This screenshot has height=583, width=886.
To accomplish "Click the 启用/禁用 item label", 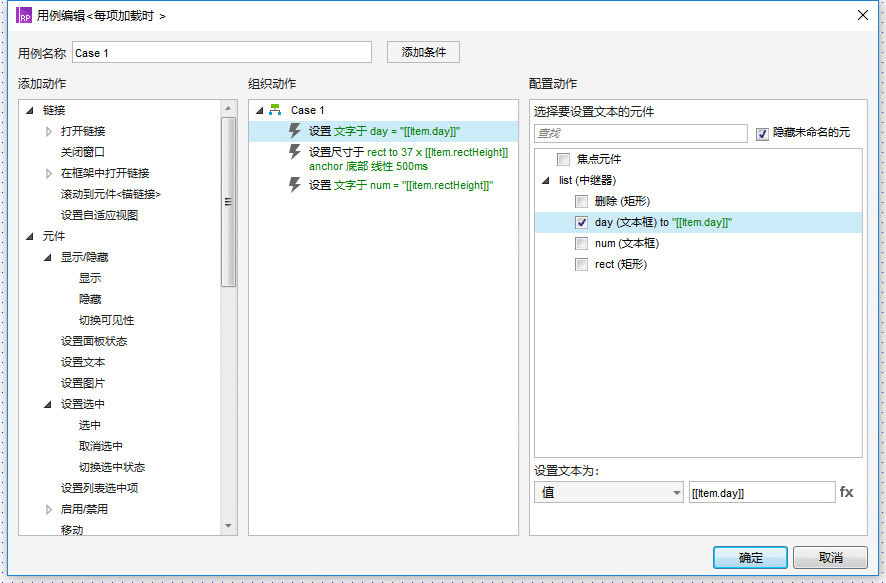I will point(84,509).
